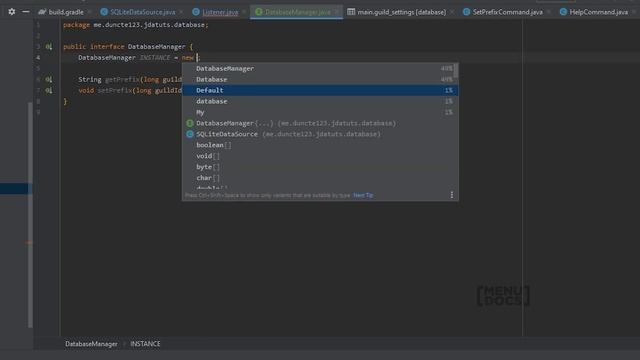Select DatabaseManager{...} anonymous class suggestion
This screenshot has height=360, width=640.
320,123
